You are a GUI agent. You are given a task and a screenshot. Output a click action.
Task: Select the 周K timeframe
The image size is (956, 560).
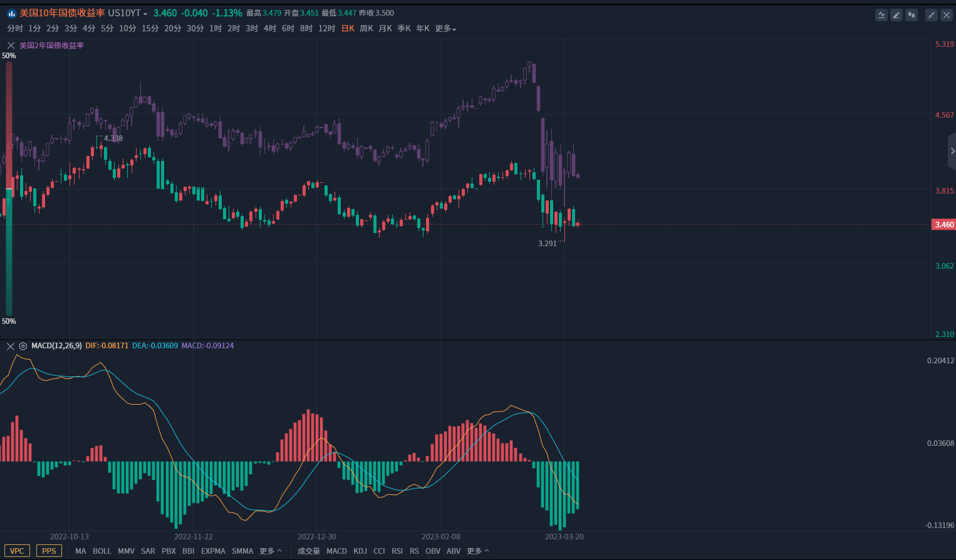(366, 29)
